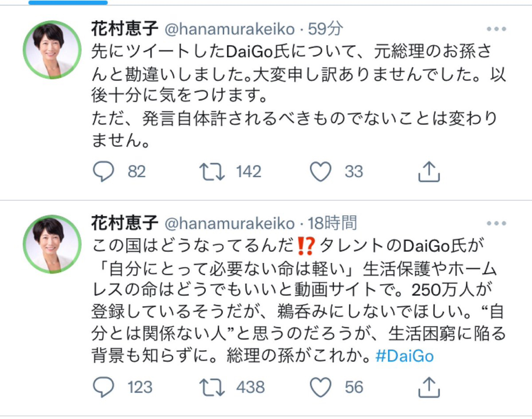Viewport: 532px width, 419px height.
Task: Like the tweet with 56 likes
Action: (320, 387)
